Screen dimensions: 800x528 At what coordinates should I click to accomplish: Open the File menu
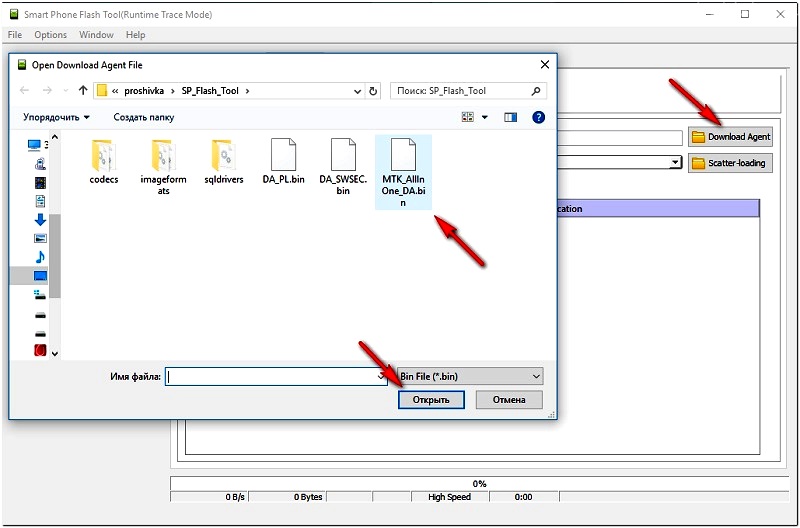[15, 35]
